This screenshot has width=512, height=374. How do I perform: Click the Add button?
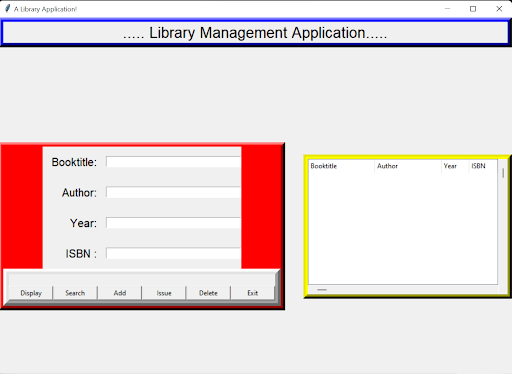(x=120, y=293)
